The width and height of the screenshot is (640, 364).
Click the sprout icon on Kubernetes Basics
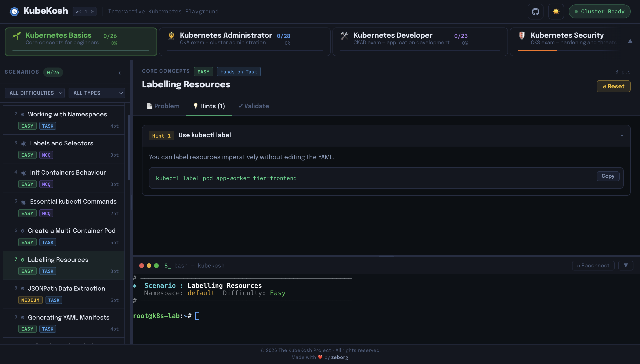17,36
